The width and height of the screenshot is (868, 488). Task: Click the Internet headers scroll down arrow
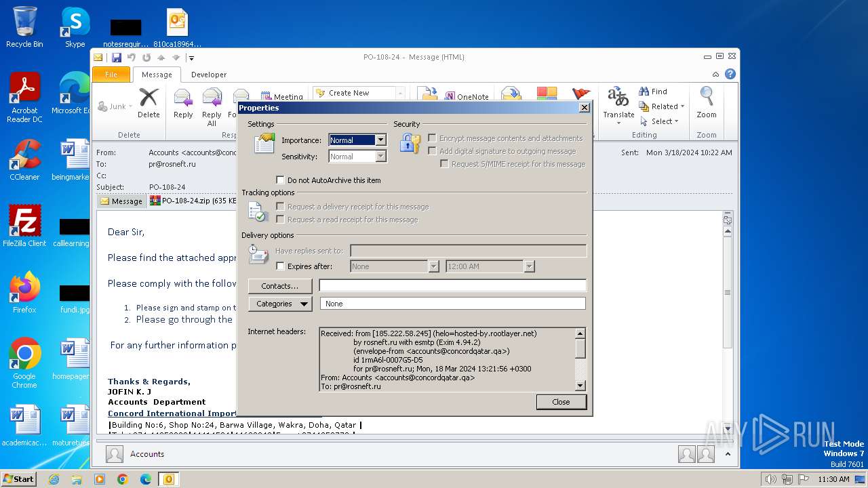[580, 386]
